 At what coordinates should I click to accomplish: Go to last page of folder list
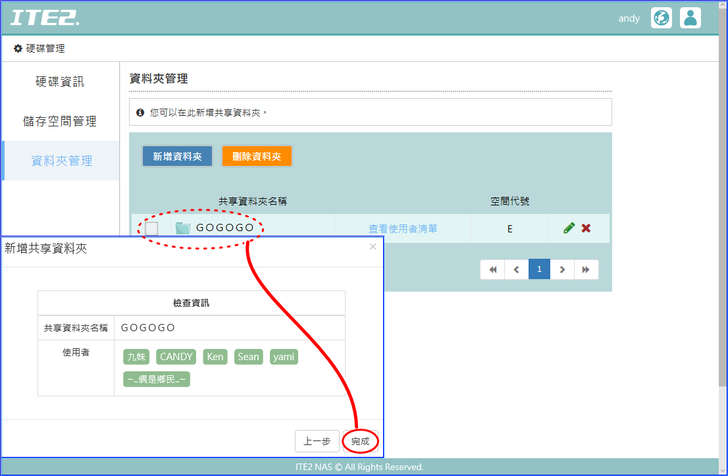tap(586, 269)
